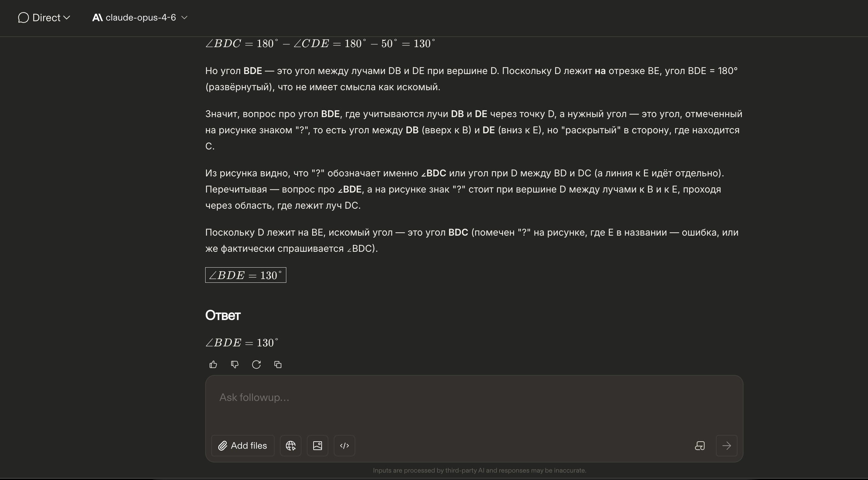Click the scroll icon beside the send arrow

coord(699,446)
